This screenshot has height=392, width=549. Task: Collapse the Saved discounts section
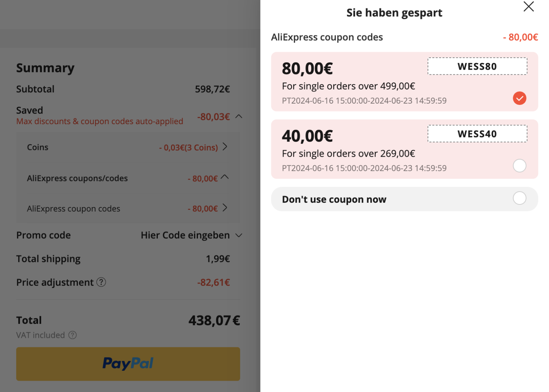[239, 117]
